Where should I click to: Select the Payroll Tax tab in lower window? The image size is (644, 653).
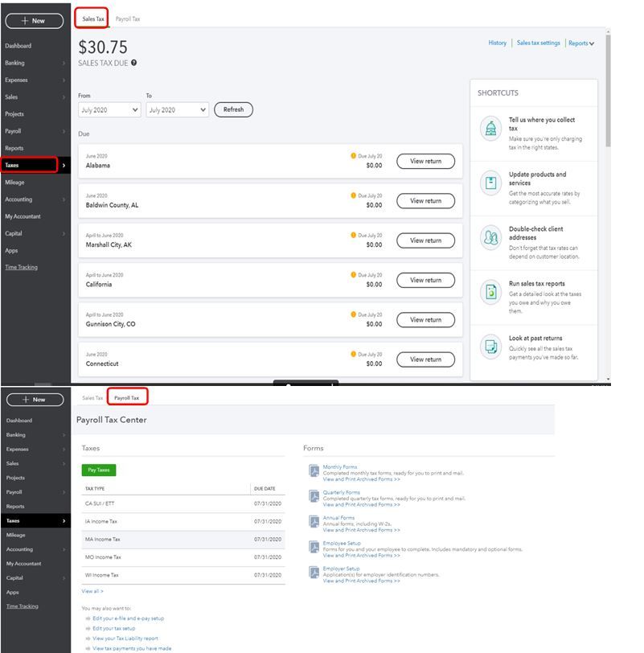pyautogui.click(x=127, y=398)
